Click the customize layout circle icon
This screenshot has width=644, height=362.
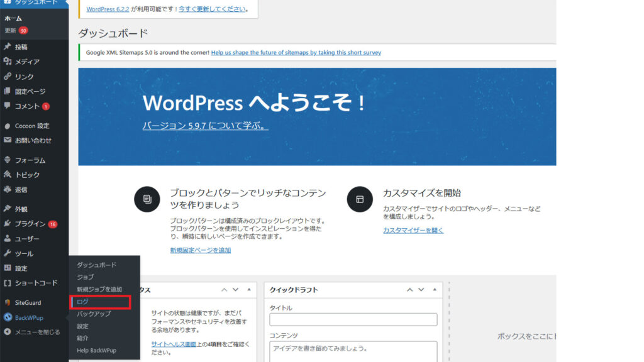coord(360,199)
